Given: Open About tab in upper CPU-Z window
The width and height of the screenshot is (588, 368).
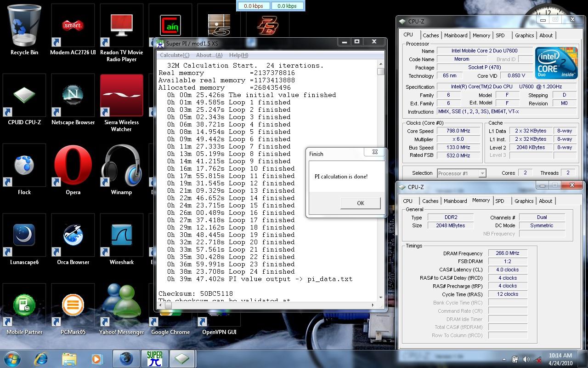Looking at the screenshot, I should click(x=546, y=35).
